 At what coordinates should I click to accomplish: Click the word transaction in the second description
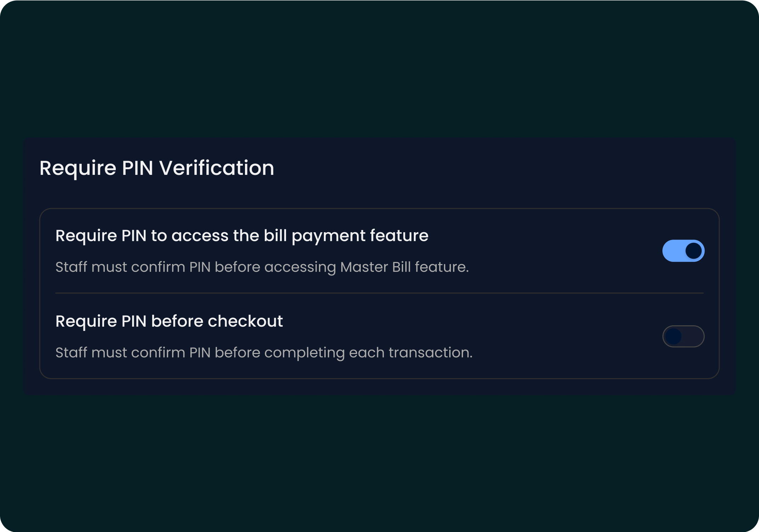[430, 353]
